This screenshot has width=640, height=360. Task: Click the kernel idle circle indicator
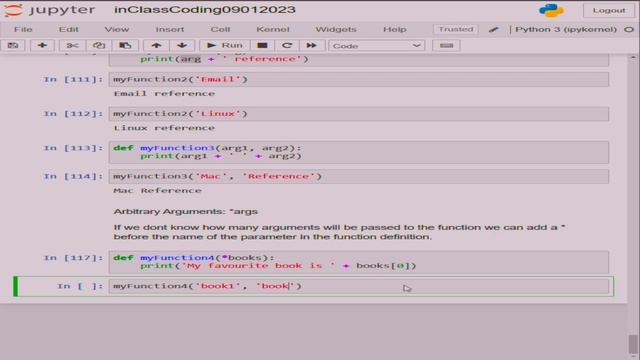[x=629, y=29]
